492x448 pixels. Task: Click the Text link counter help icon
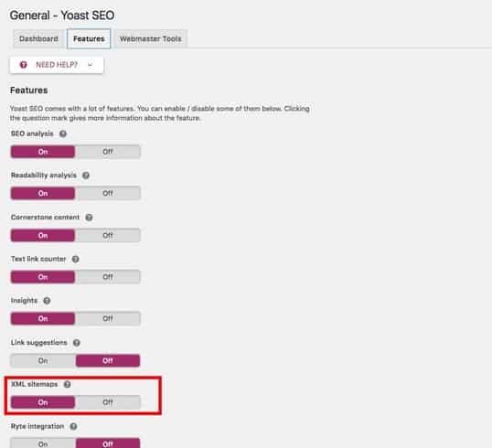[76, 259]
